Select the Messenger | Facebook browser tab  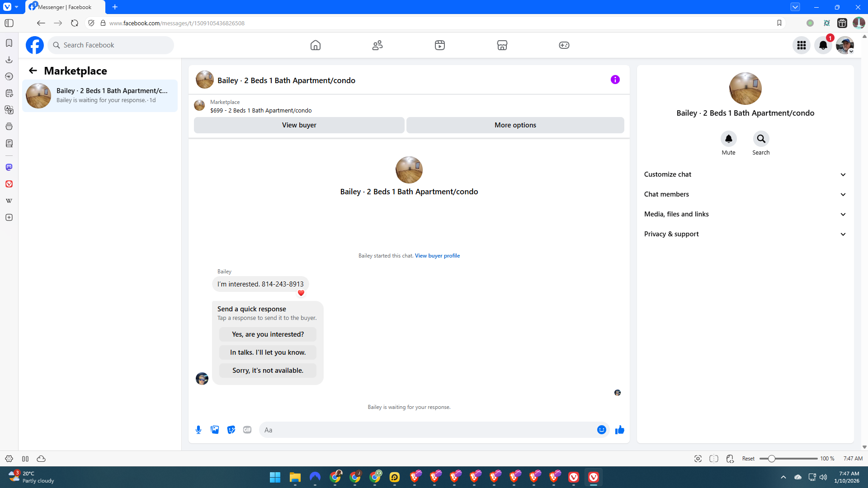pos(65,7)
